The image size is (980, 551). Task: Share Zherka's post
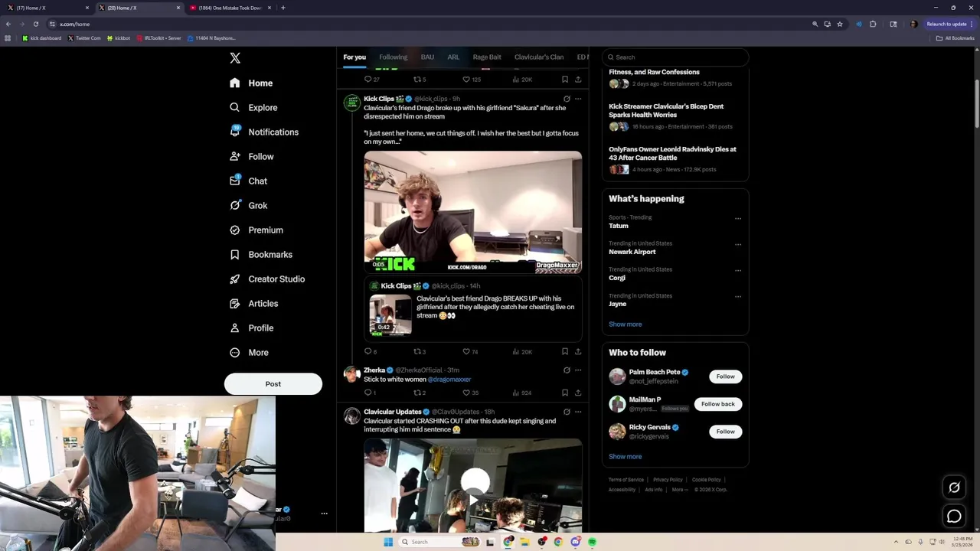tap(578, 393)
